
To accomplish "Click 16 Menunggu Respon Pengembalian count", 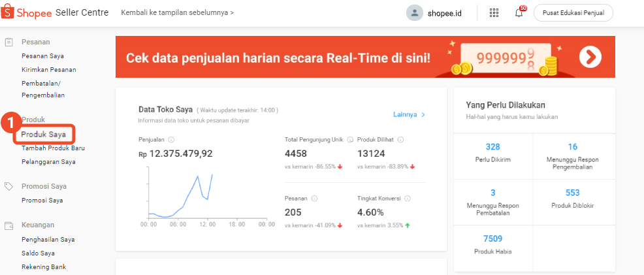I will point(573,147).
